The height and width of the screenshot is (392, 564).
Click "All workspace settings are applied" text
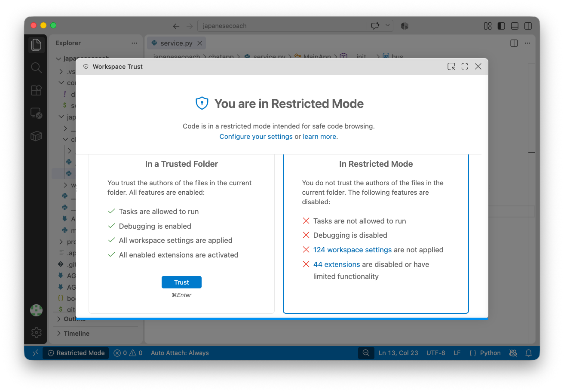[176, 240]
